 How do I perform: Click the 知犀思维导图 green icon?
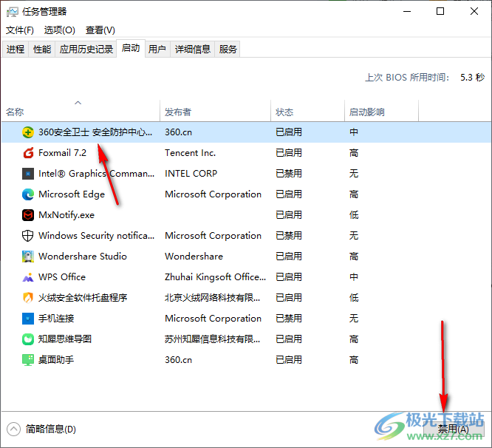28,339
